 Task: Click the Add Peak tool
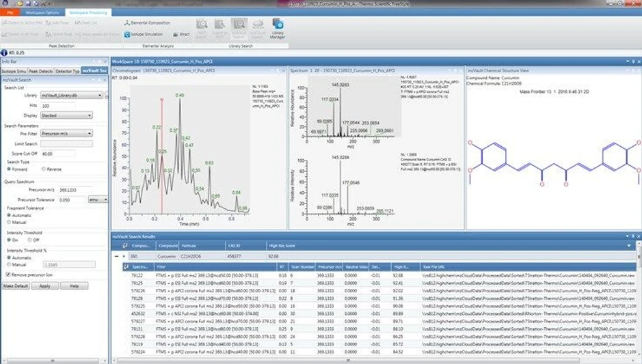coord(57,23)
